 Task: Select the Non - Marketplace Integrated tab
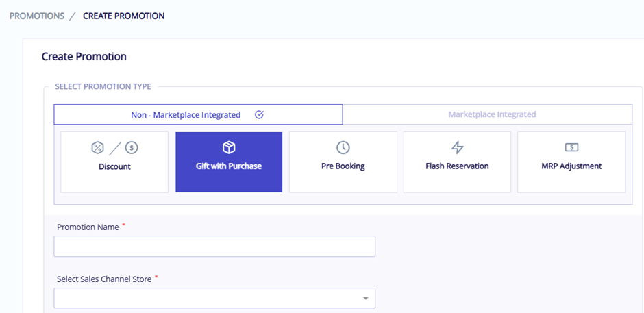pos(198,114)
